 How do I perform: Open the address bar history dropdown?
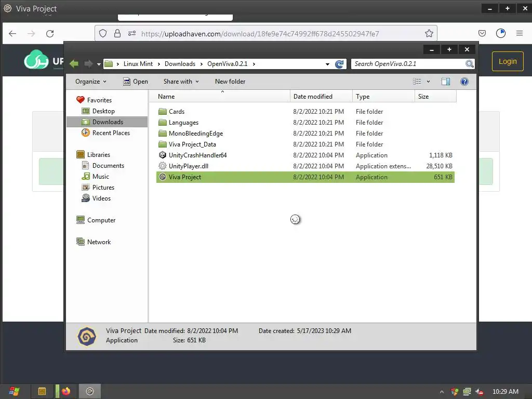pyautogui.click(x=327, y=64)
